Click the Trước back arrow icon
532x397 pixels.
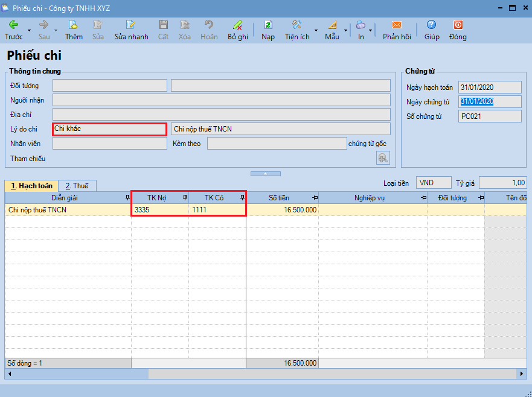(x=13, y=25)
